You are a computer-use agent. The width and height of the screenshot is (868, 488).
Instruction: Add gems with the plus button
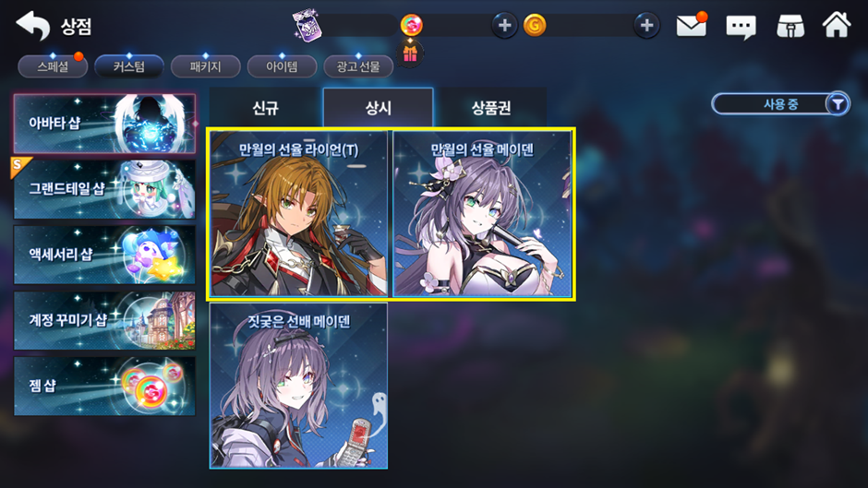504,26
